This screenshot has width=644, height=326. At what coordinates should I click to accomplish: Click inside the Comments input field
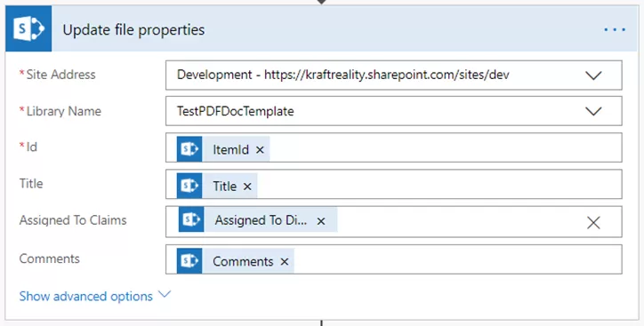point(394,259)
